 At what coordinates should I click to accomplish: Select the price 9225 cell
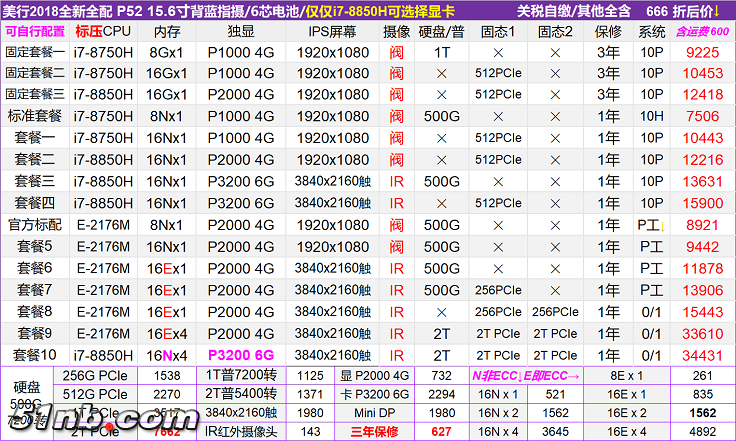pyautogui.click(x=702, y=51)
